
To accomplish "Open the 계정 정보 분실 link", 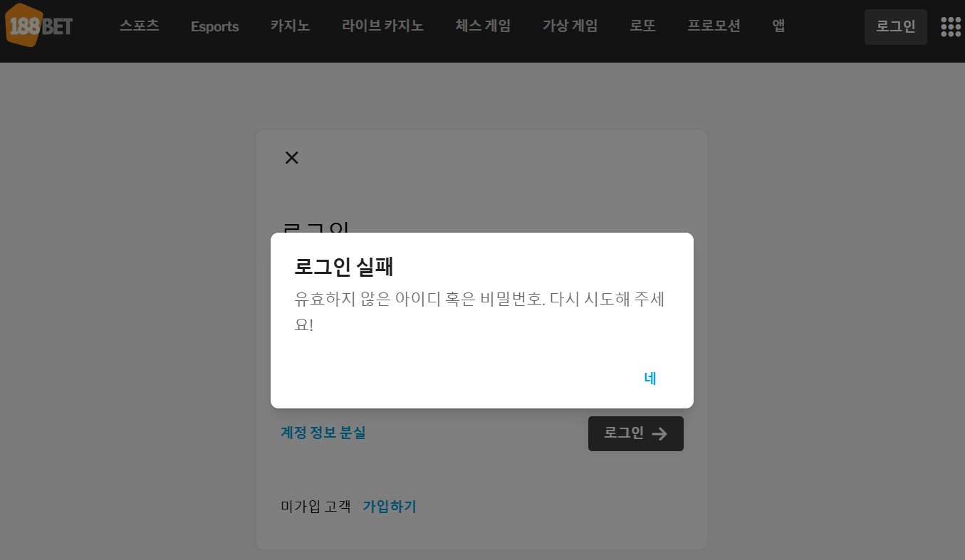I will pyautogui.click(x=323, y=433).
